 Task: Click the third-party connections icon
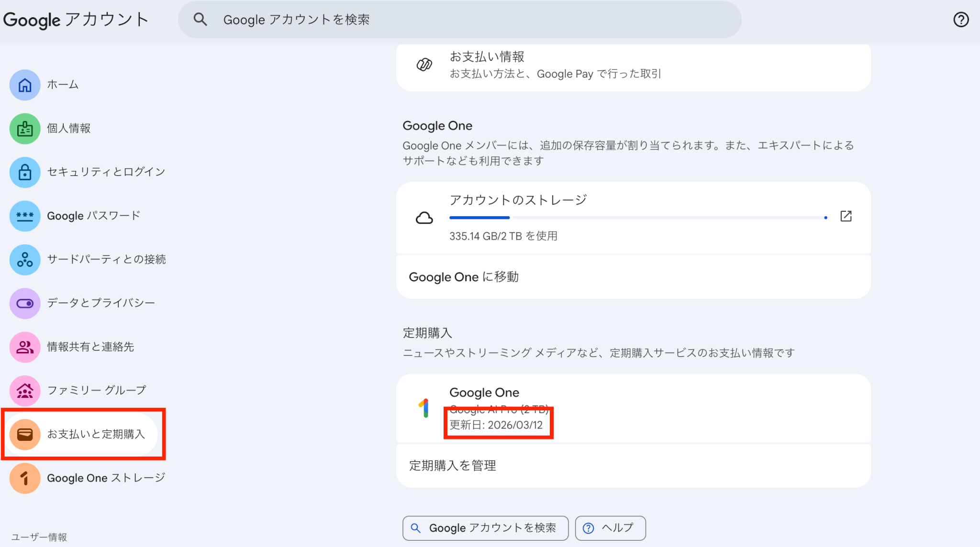tap(25, 260)
